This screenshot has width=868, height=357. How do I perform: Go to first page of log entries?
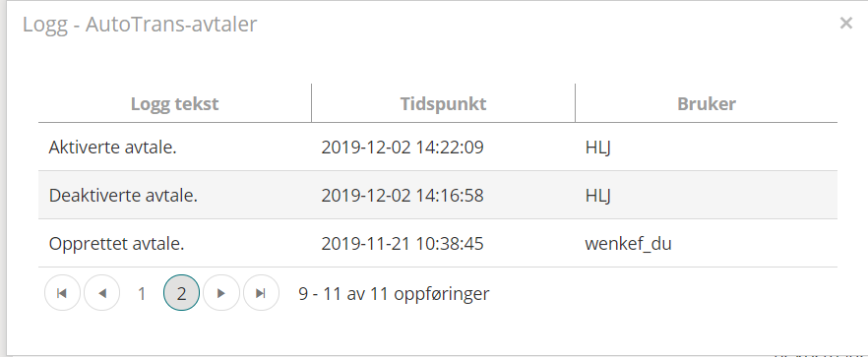pyautogui.click(x=63, y=293)
